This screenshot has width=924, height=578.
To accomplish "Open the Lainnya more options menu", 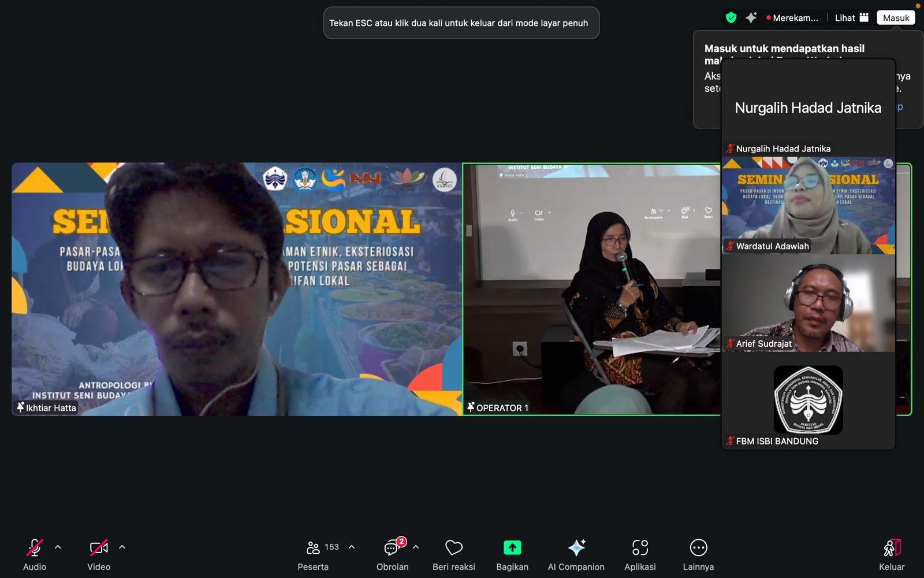I will [698, 547].
